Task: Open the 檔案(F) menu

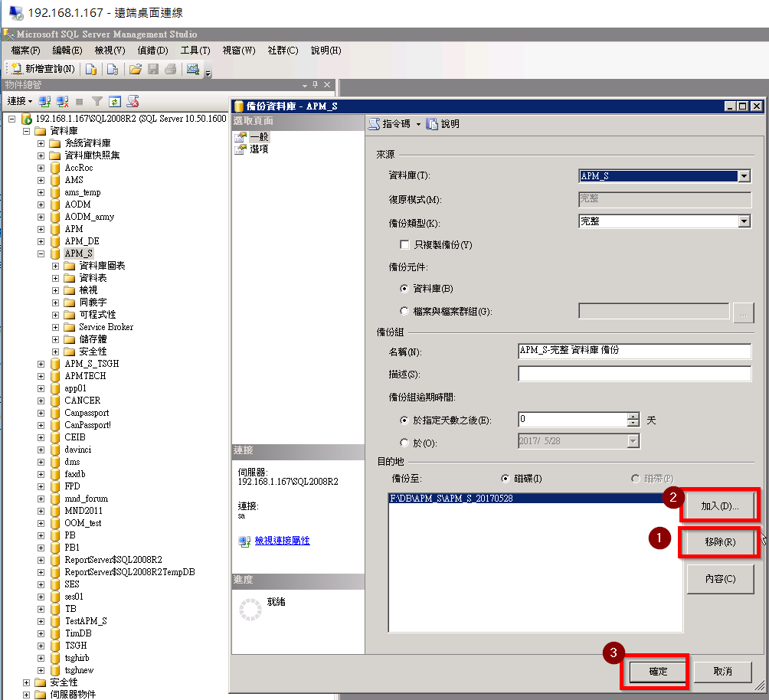Action: click(x=25, y=51)
